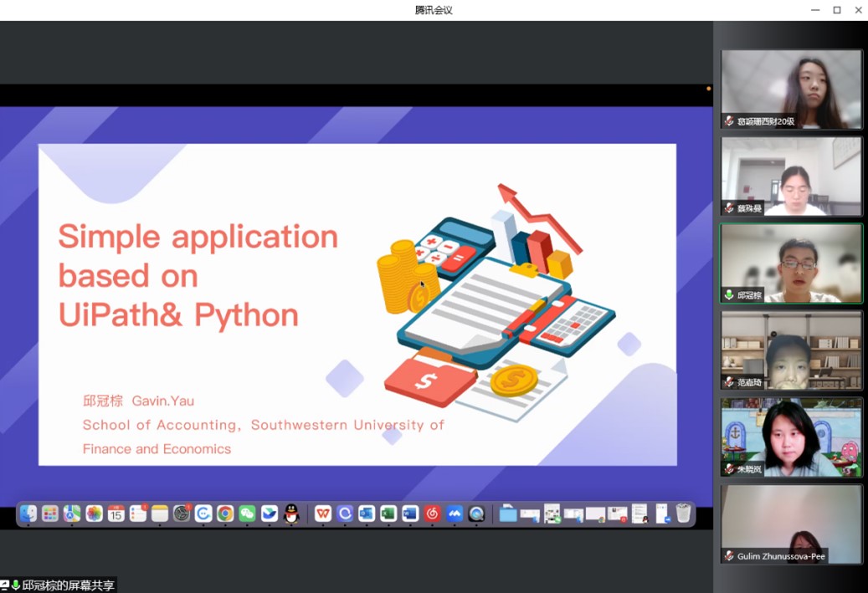Viewport: 868px width, 593px height.
Task: Maximize the 腾讯会议 window
Action: point(836,10)
